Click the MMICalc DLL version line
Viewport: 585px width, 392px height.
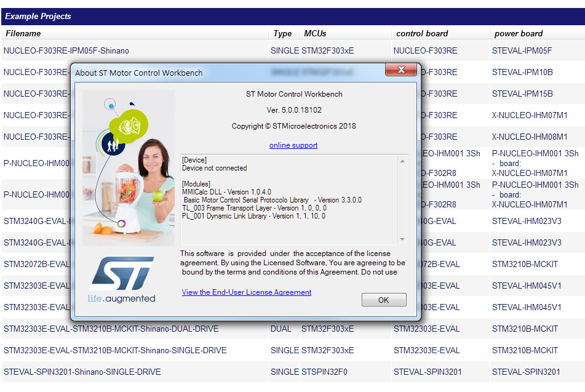point(226,192)
